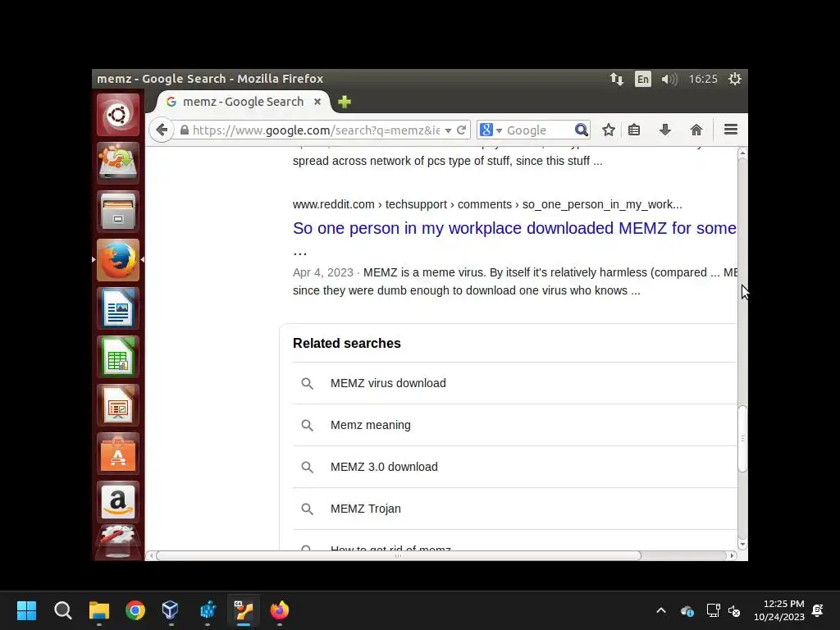Show bookmarks list icon
This screenshot has width=840, height=630.
point(634,130)
